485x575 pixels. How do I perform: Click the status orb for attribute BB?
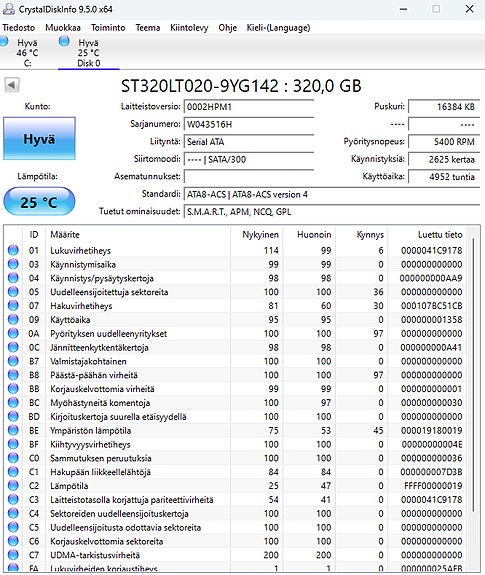tap(13, 389)
